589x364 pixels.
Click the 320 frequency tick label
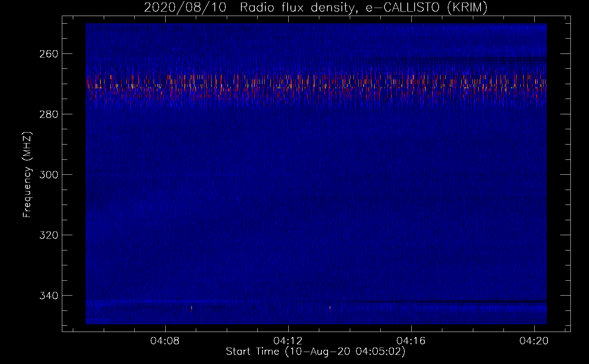coord(48,235)
